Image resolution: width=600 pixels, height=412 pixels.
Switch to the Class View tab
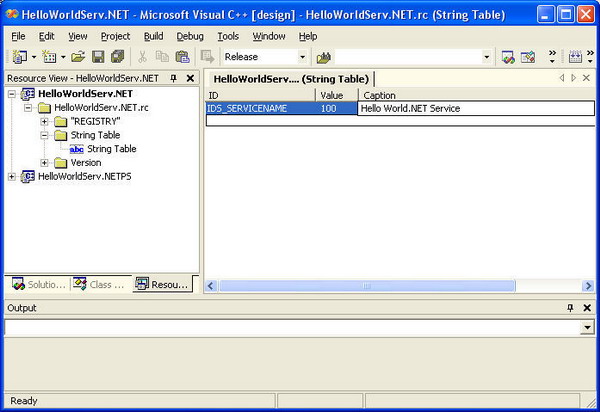pos(99,285)
